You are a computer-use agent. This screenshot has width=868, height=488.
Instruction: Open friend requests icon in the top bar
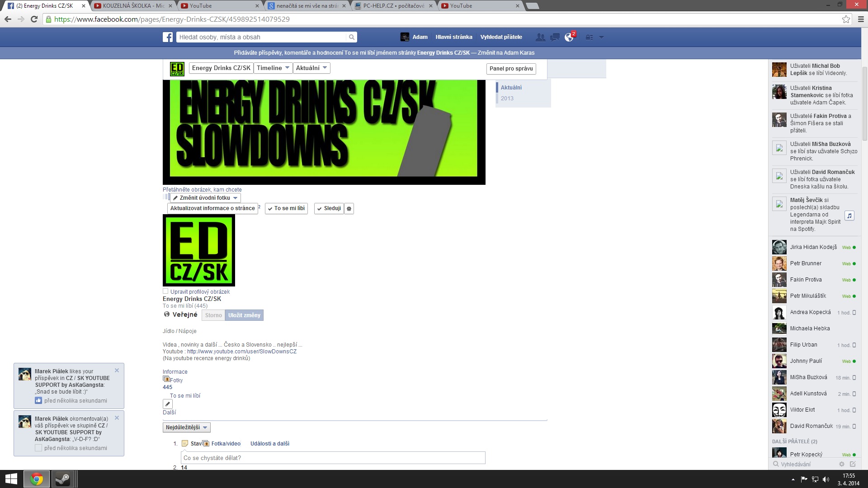pos(540,37)
